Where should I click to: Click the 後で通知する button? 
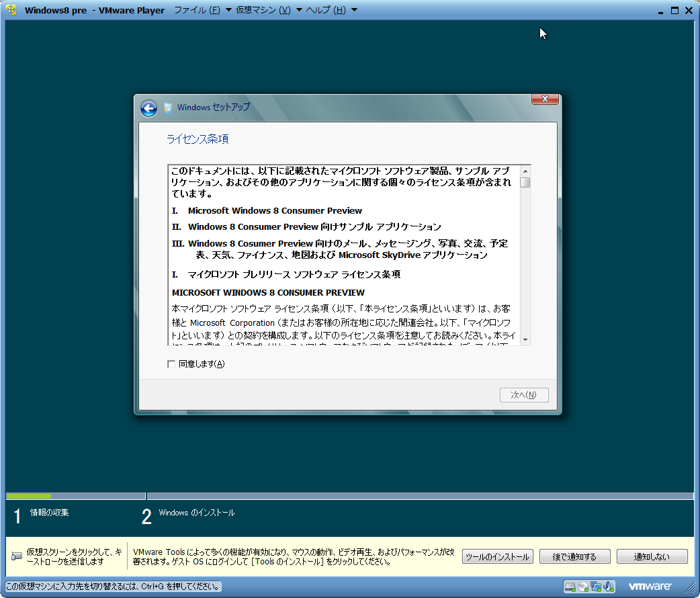574,556
